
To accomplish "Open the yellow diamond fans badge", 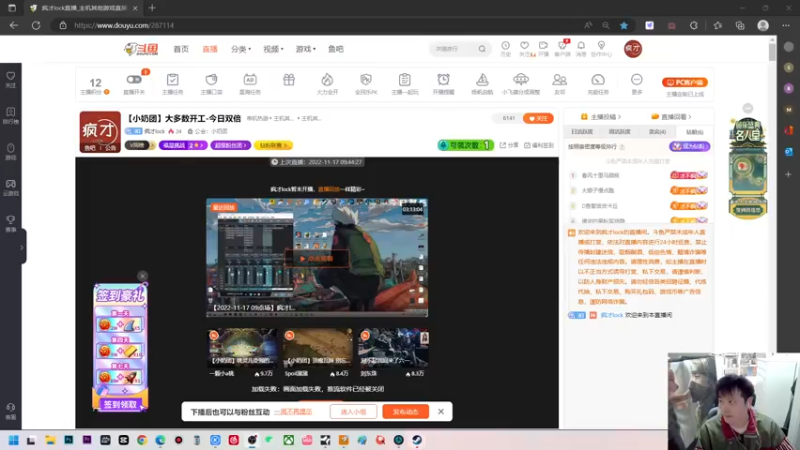I will tap(273, 145).
